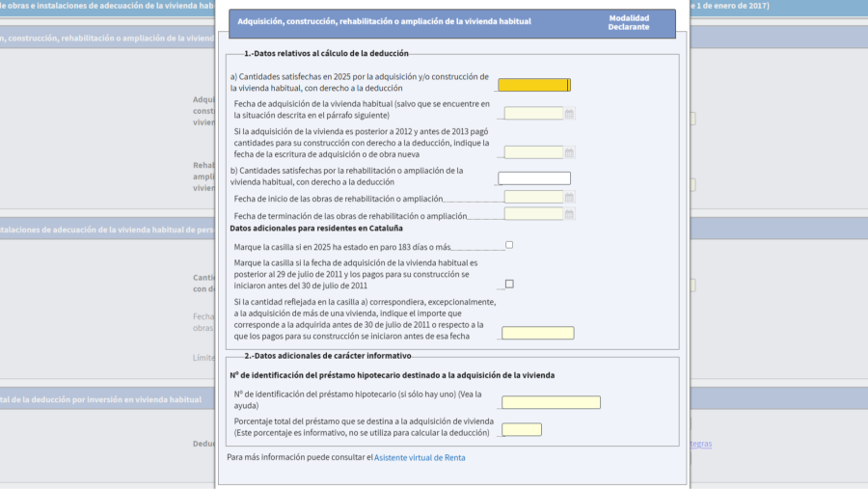
Task: Open calendar for inicio de obras de rehabilitación
Action: click(570, 198)
